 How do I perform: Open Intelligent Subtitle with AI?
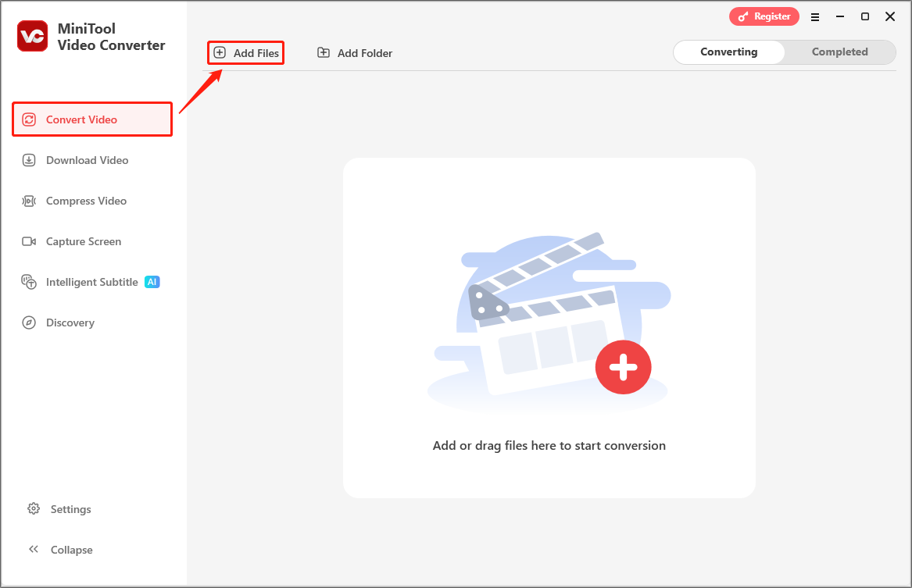94,282
